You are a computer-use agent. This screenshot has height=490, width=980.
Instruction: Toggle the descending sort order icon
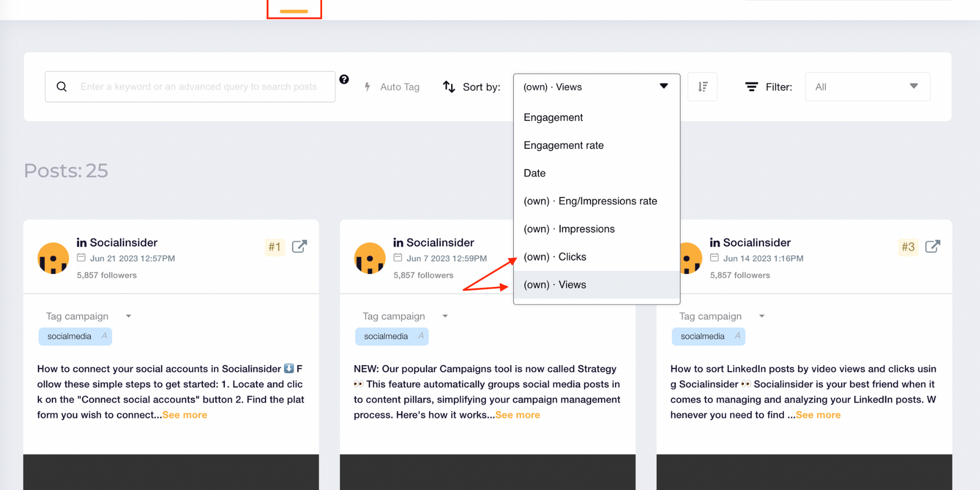(703, 87)
